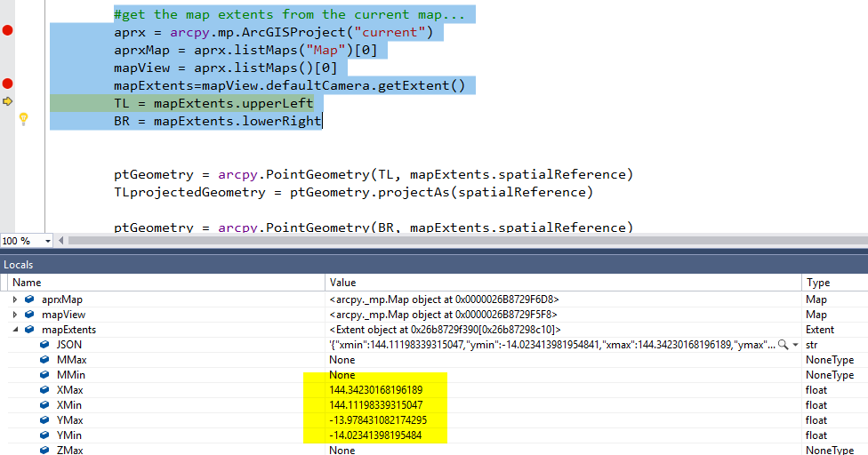Select the JSON property row name
Image resolution: width=868 pixels, height=455 pixels.
tap(69, 345)
